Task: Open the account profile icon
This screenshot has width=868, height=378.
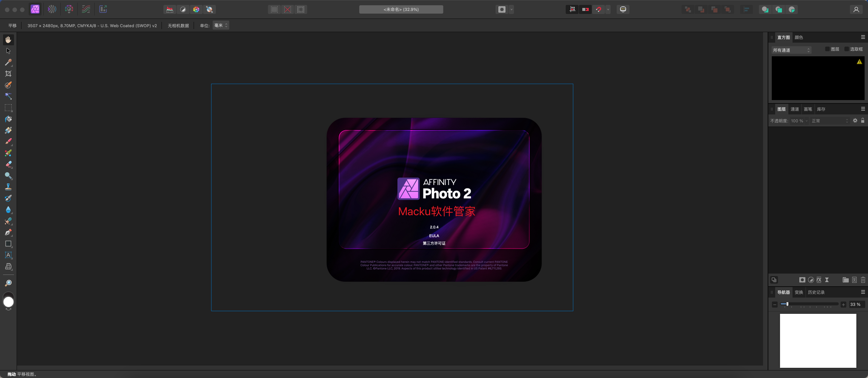Action: (x=856, y=9)
